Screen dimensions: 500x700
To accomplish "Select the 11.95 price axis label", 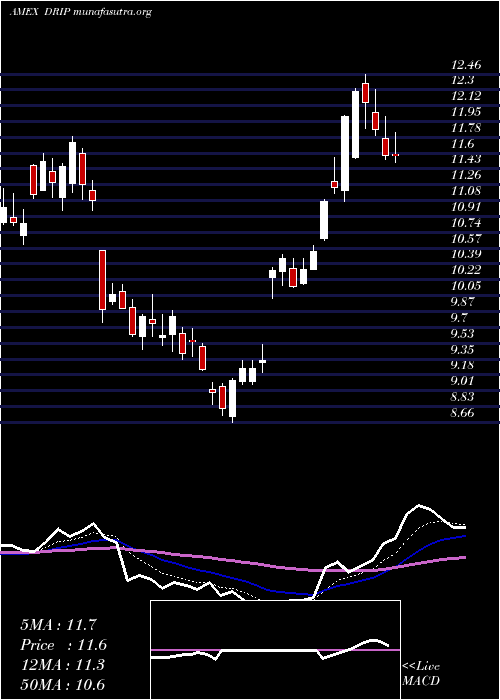I will (466, 112).
